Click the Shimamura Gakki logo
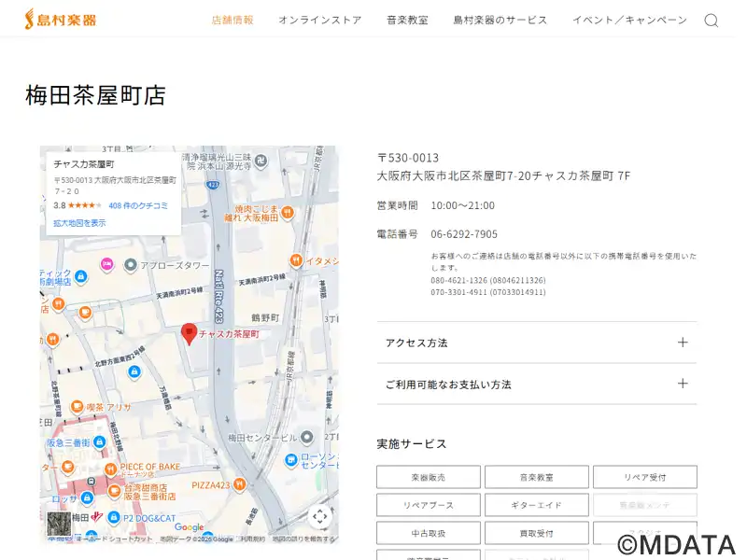This screenshot has height=560, width=747. coord(61,20)
